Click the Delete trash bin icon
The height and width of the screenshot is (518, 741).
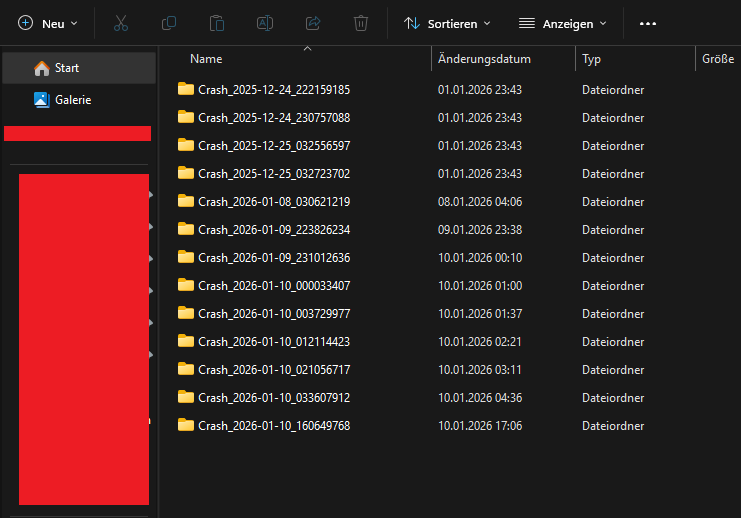[361, 23]
